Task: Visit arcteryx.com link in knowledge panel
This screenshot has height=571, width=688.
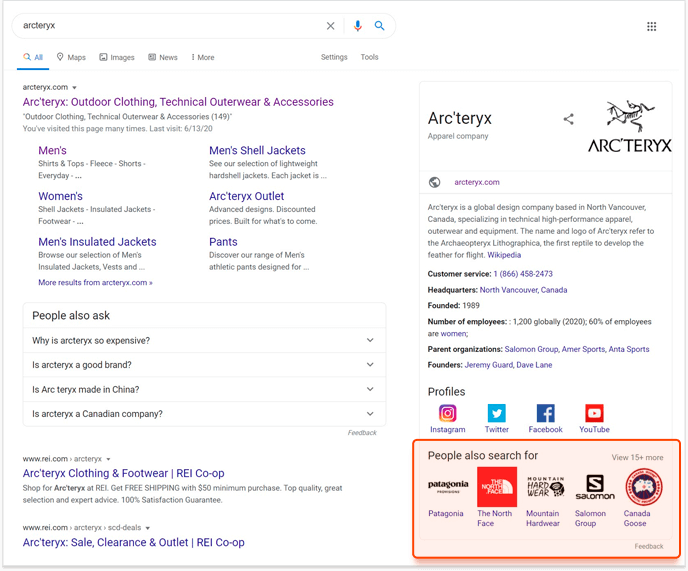Action: pos(477,182)
